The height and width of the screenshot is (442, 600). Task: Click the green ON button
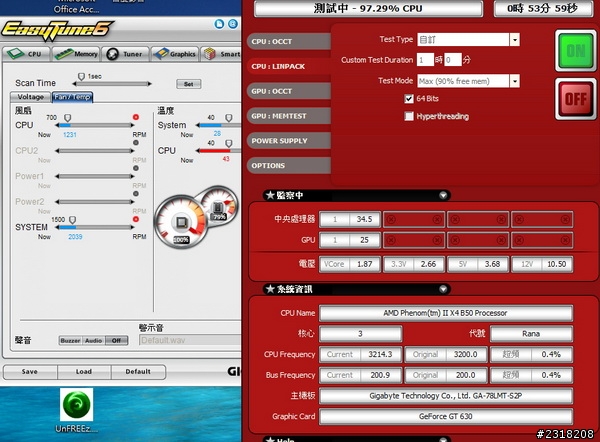pyautogui.click(x=576, y=51)
